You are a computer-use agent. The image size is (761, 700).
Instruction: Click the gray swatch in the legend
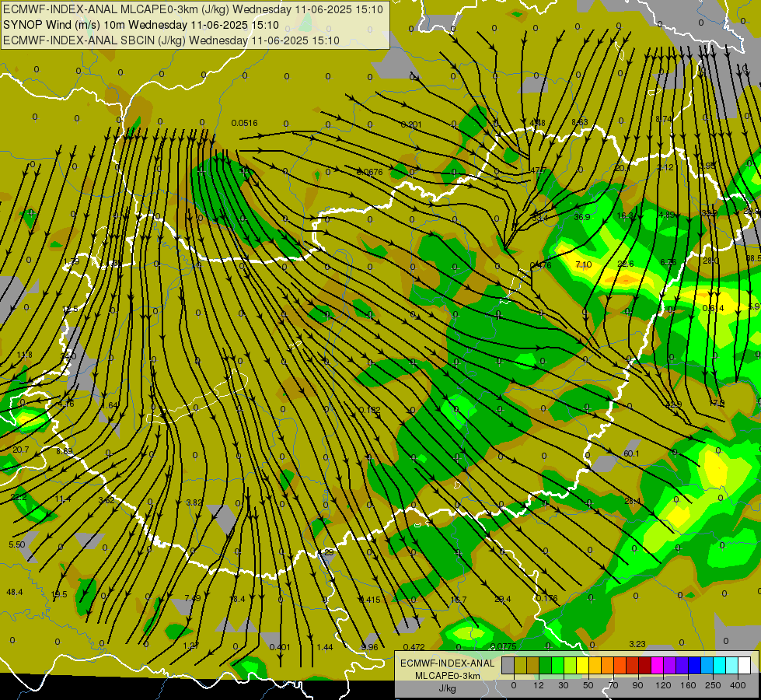pyautogui.click(x=508, y=666)
